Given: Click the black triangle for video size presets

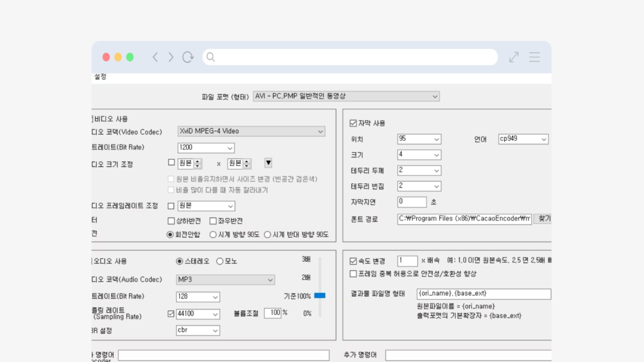Looking at the screenshot, I should click(x=268, y=163).
